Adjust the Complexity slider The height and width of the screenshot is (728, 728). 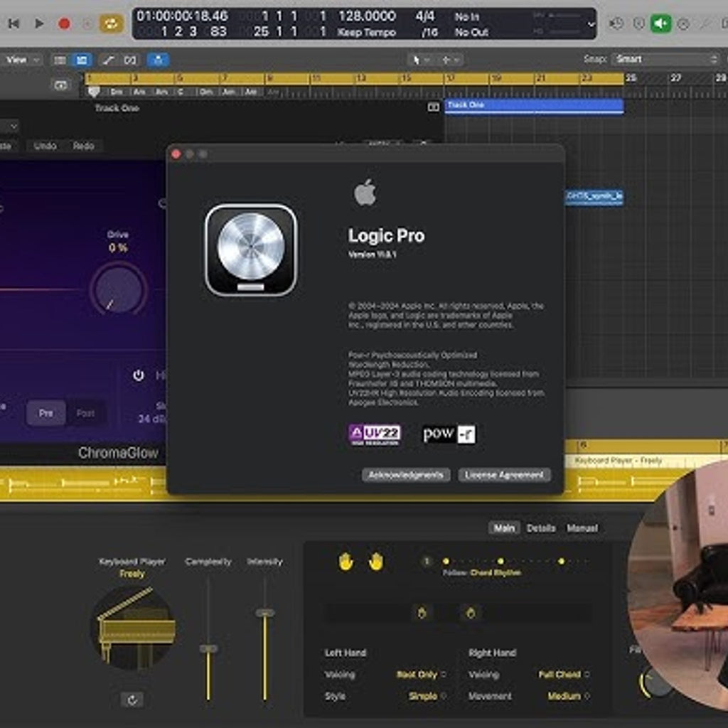coord(208,648)
